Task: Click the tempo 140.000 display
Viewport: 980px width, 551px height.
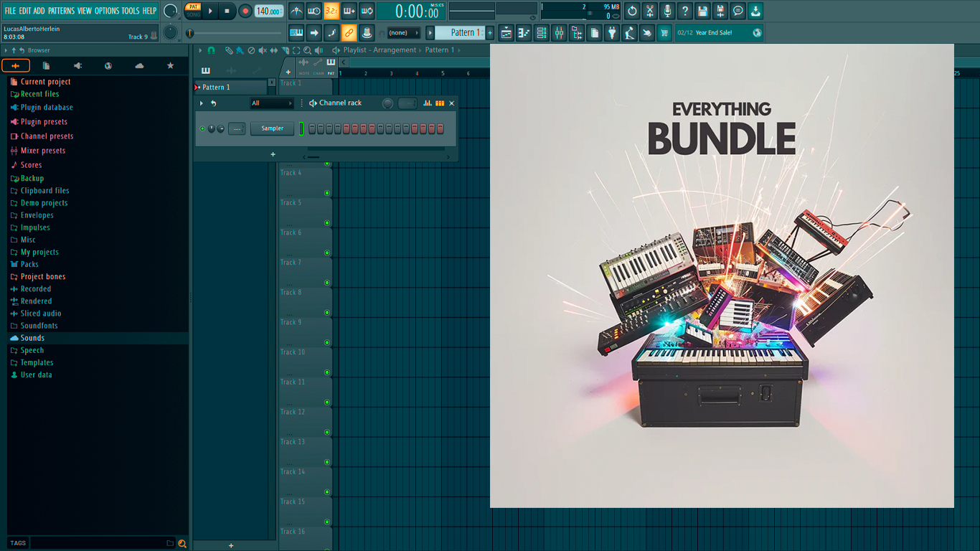Action: point(269,11)
